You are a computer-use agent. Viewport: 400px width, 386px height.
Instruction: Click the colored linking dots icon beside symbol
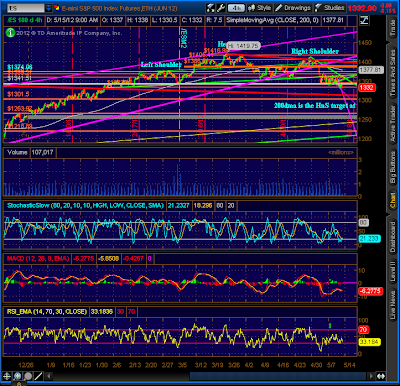(x=57, y=8)
